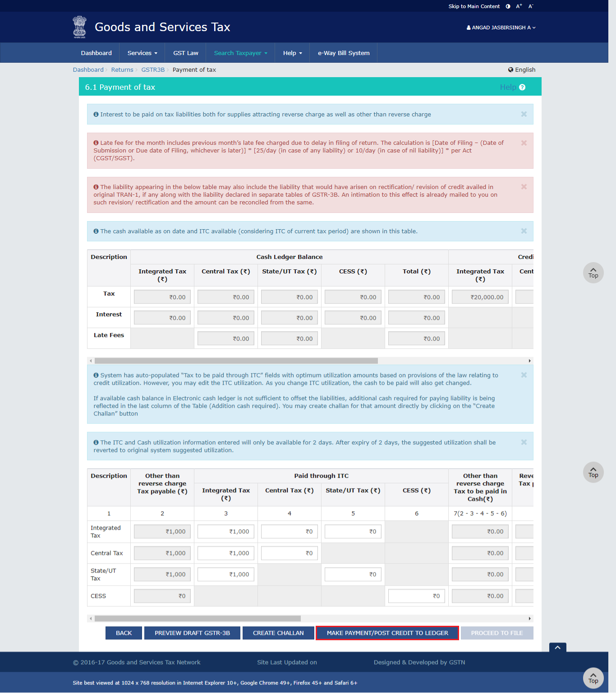Decrease font size with A- icon
Screen dimensions: 616x693
click(531, 6)
